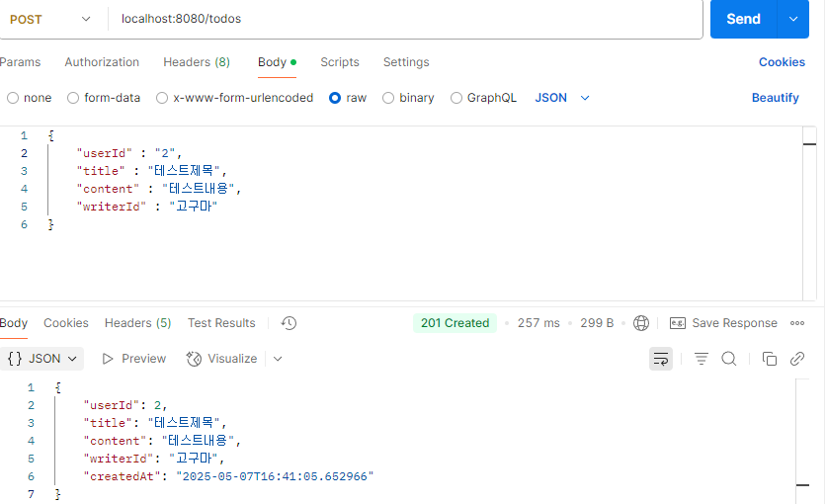Viewport: 826px width, 504px height.
Task: Select the x-www-form-urlencoded radio button
Action: tap(162, 98)
